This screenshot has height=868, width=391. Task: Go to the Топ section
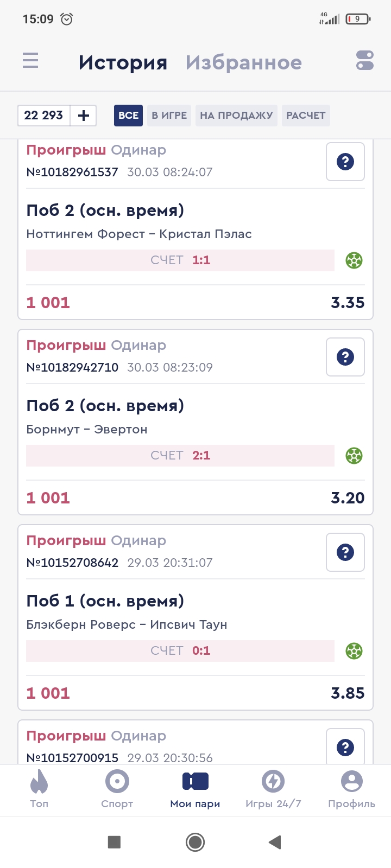click(39, 789)
